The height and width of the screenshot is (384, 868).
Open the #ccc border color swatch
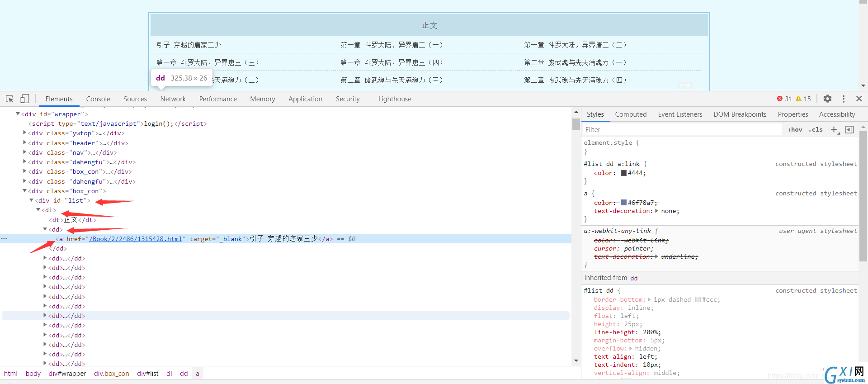pos(698,299)
